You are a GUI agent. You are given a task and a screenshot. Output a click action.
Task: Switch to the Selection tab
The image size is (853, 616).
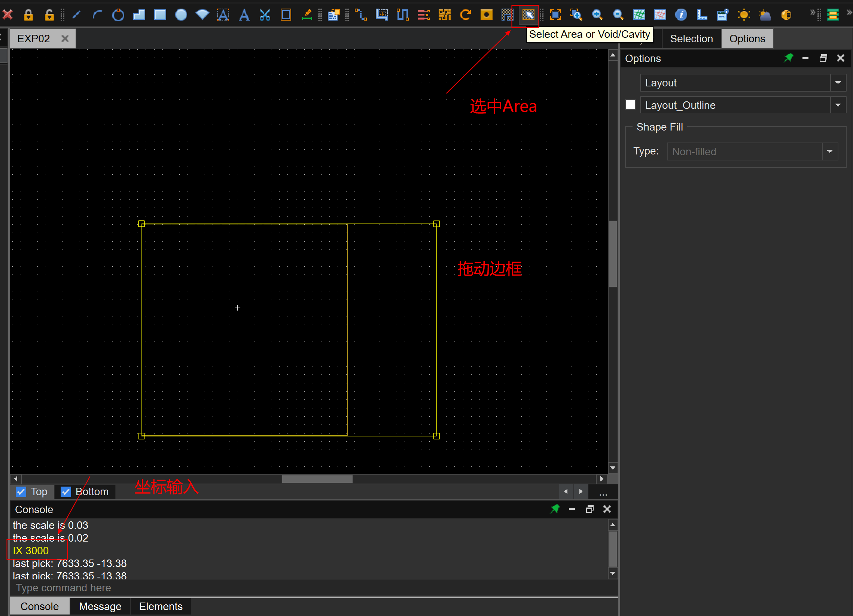click(691, 39)
